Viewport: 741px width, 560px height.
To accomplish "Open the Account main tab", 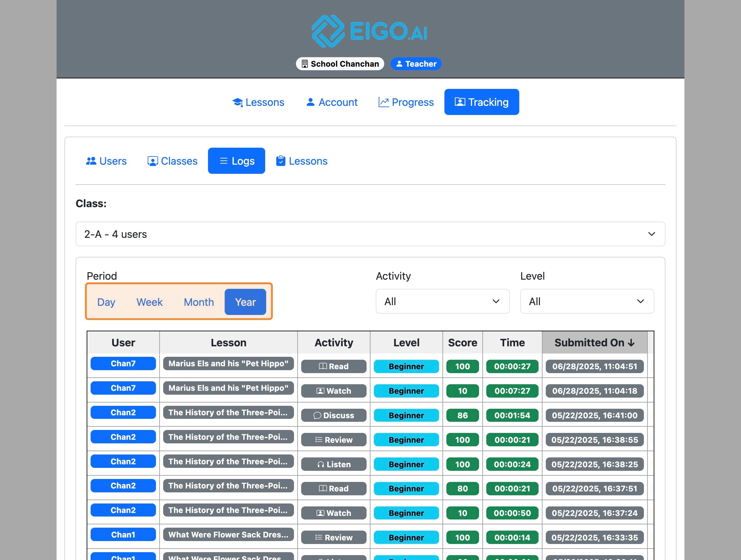I will (332, 102).
